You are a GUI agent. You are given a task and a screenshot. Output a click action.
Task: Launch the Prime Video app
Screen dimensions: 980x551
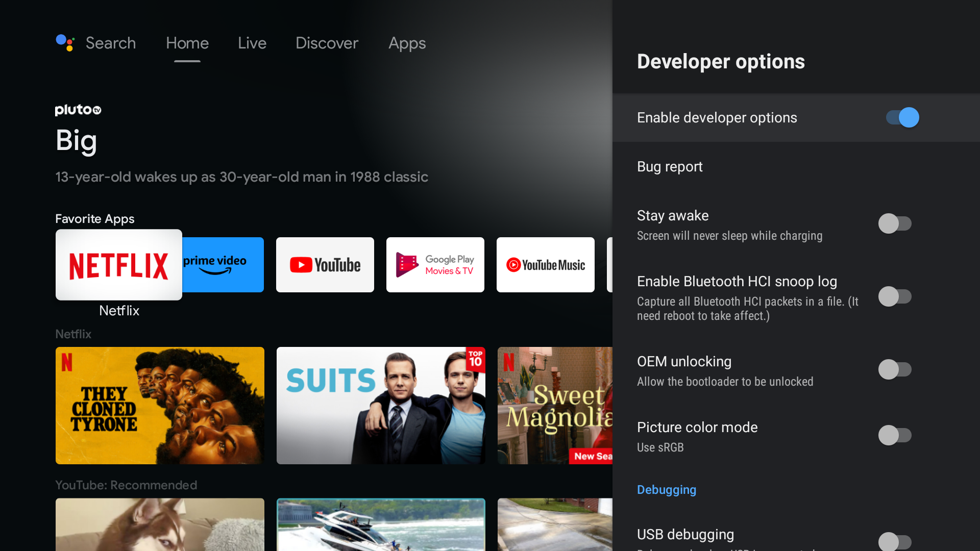pyautogui.click(x=224, y=265)
